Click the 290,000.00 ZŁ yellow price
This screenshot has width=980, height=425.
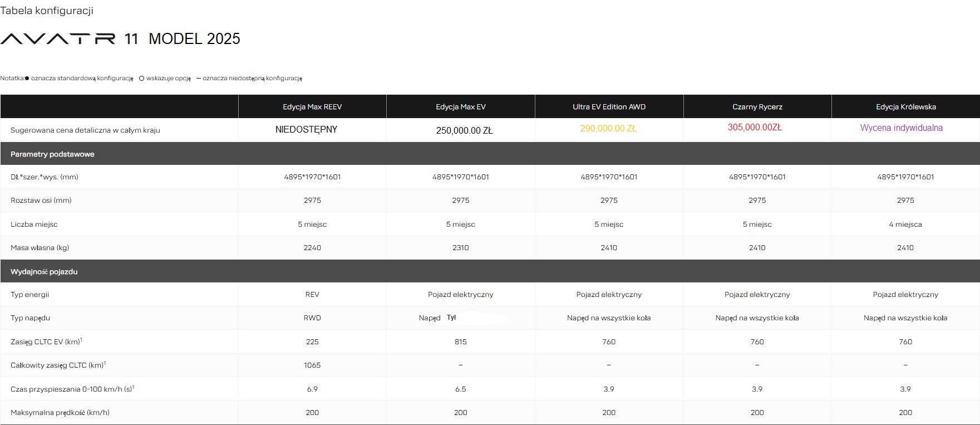point(608,129)
